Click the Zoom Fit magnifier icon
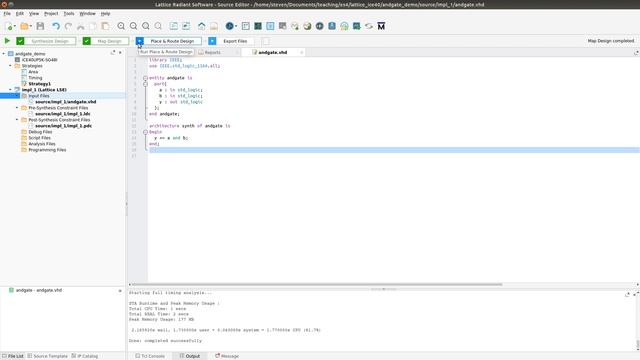Image resolution: width=640 pixels, height=360 pixels. tap(145, 26)
